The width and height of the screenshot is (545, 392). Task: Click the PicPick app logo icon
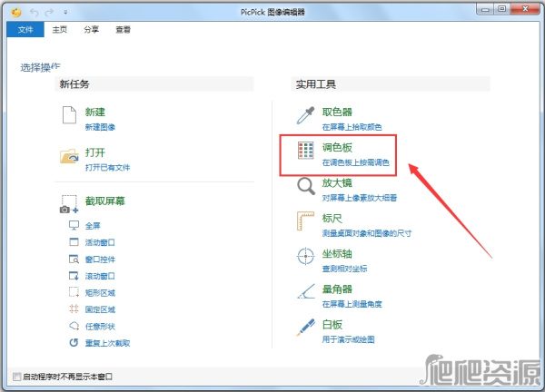(16, 12)
